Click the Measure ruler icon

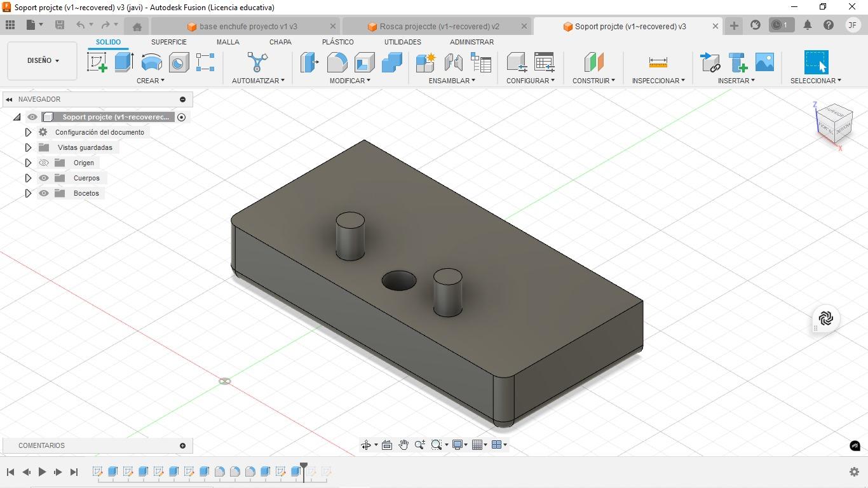point(658,62)
